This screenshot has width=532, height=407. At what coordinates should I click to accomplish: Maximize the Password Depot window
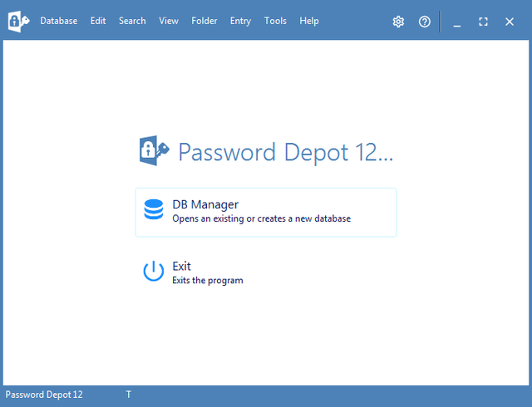click(483, 22)
